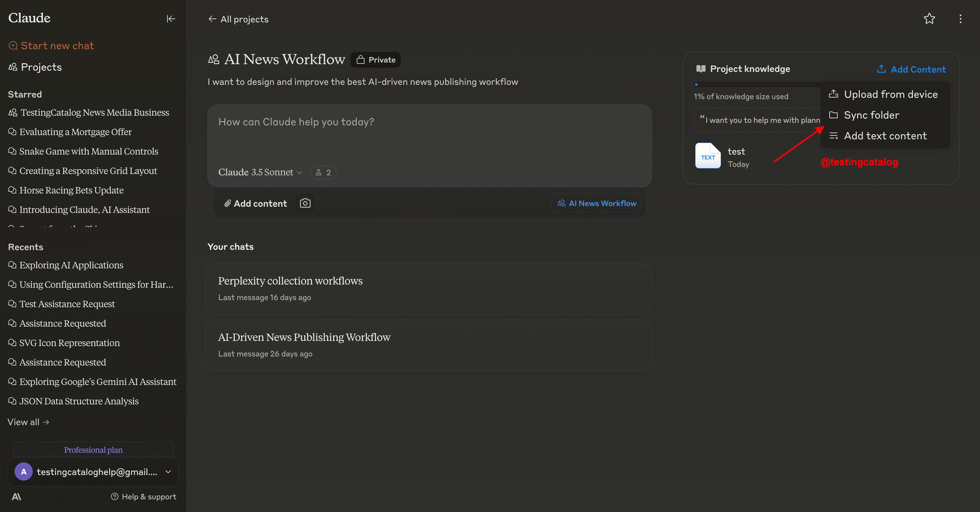Open the Perplexity collection workflows chat
This screenshot has height=512, width=980.
[428, 289]
